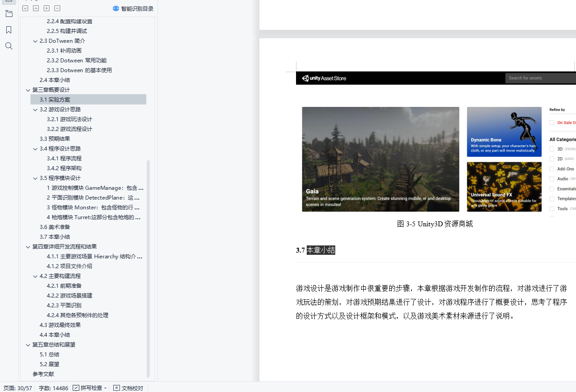Go to 2.2.5 构建并调试 heading
The image size is (576, 392).
67,31
